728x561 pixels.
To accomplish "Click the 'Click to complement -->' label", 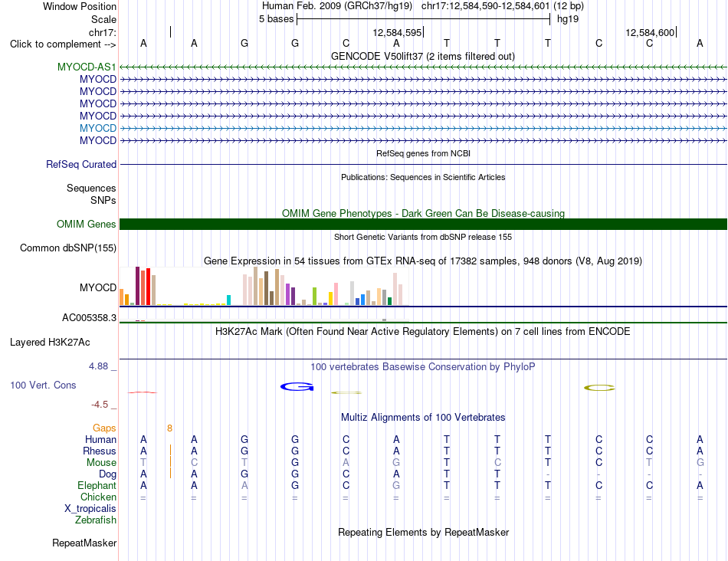I will point(63,44).
